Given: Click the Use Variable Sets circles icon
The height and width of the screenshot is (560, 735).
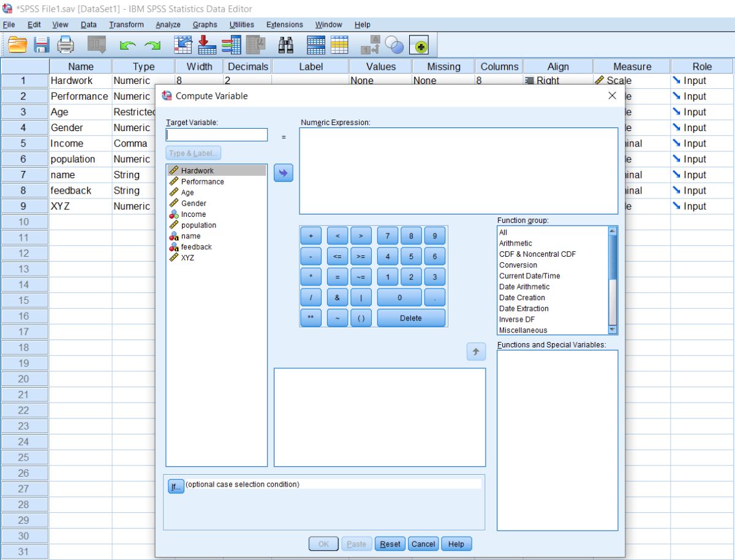Looking at the screenshot, I should 394,45.
